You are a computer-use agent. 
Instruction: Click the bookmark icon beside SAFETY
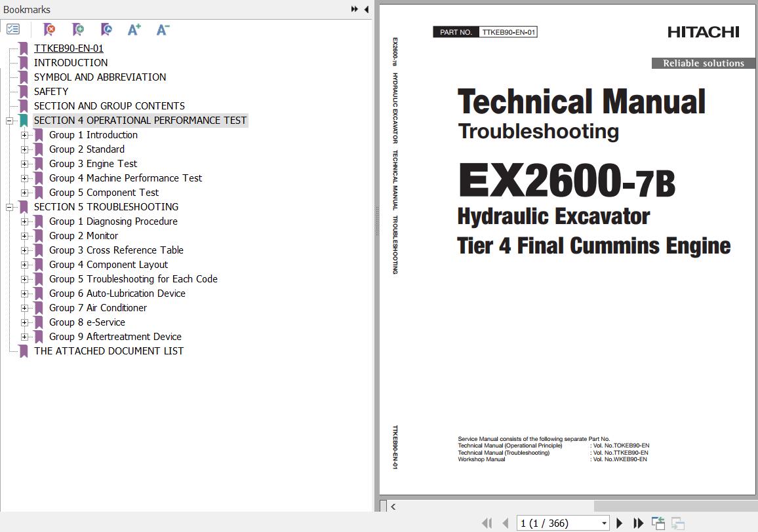point(23,92)
